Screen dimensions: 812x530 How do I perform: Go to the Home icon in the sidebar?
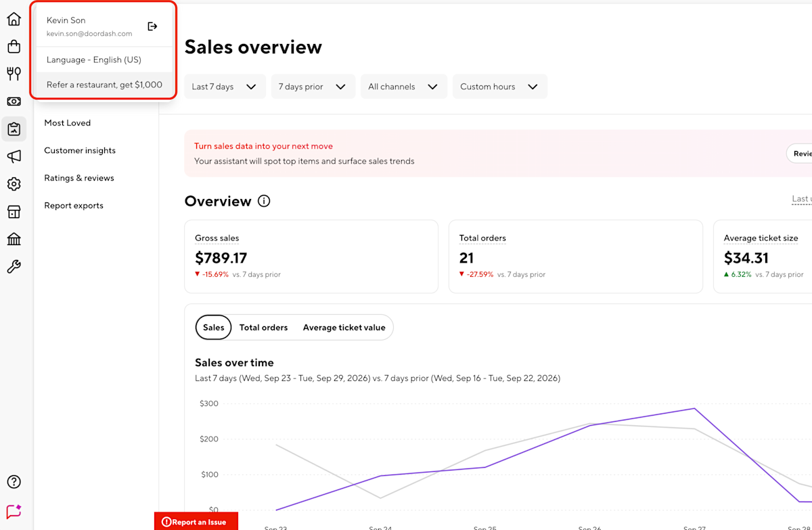(14, 19)
